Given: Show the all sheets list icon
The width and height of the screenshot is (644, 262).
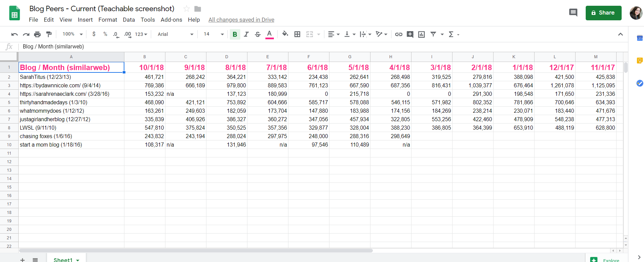Looking at the screenshot, I should coord(35,260).
